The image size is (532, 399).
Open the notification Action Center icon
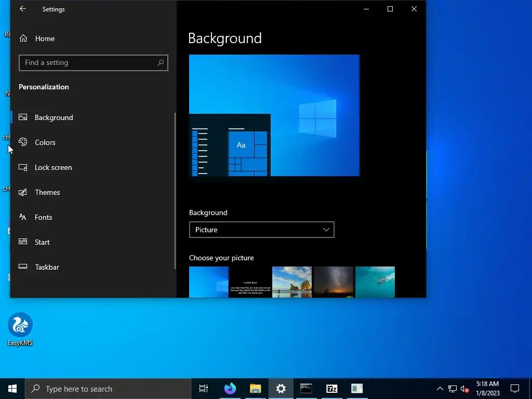click(x=515, y=389)
